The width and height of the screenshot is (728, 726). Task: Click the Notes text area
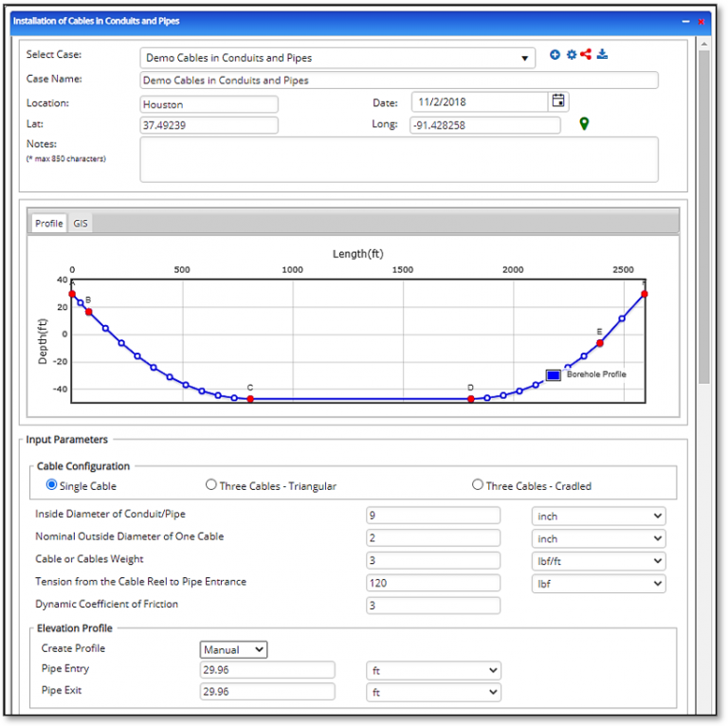coord(398,159)
